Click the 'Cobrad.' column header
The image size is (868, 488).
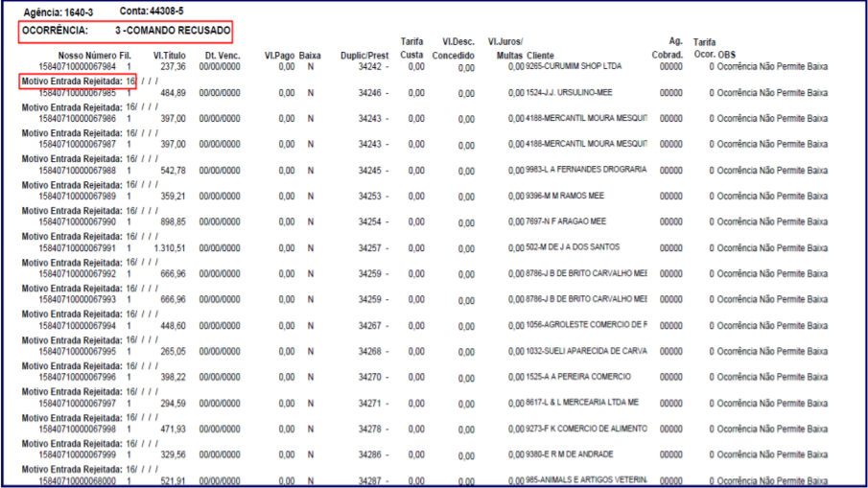(x=667, y=55)
